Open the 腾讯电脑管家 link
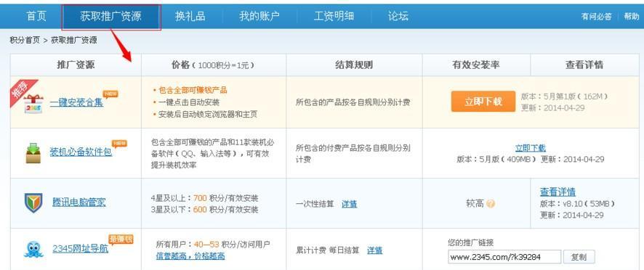Image resolution: width=644 pixels, height=270 pixels. (x=79, y=202)
